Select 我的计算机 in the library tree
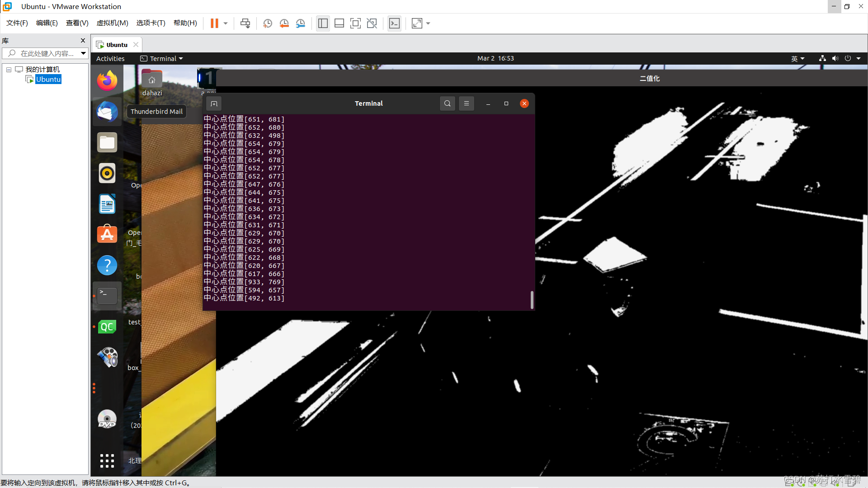 coord(42,69)
